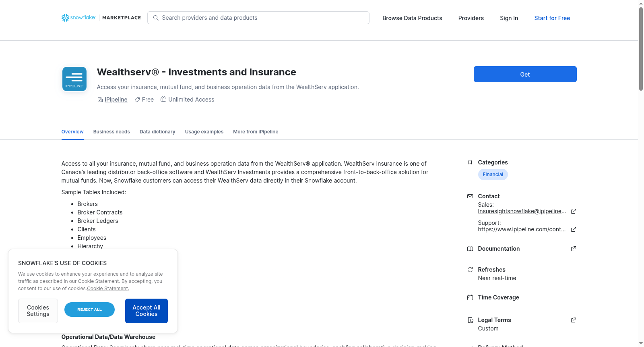This screenshot has width=644, height=347.
Task: Focus the search providers and data products field
Action: click(x=258, y=18)
